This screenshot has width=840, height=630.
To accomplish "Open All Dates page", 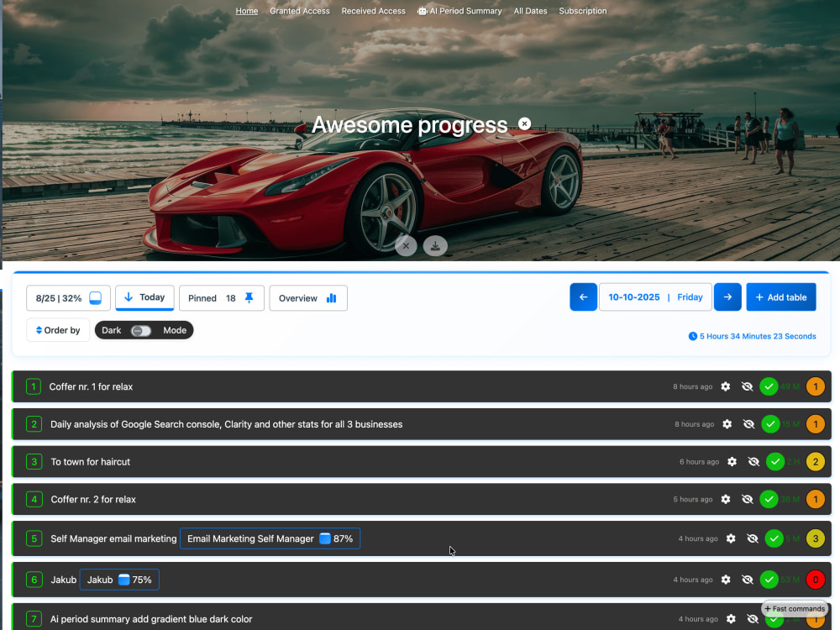I will (x=530, y=11).
